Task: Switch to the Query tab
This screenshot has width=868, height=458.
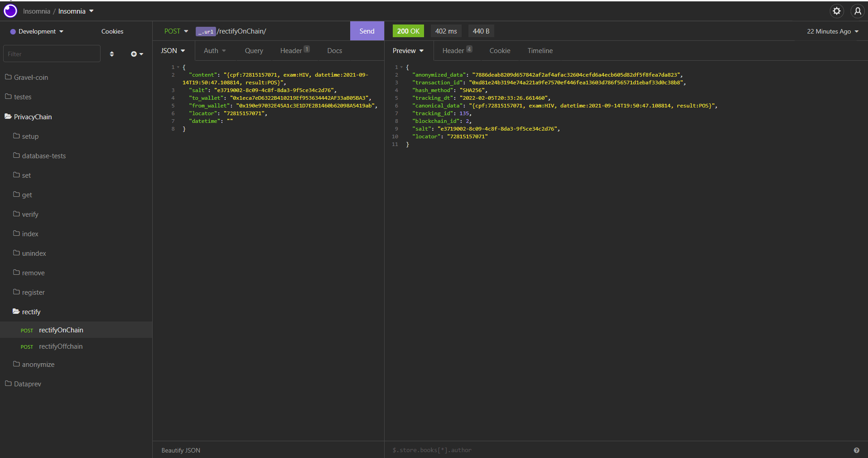Action: pyautogui.click(x=254, y=51)
